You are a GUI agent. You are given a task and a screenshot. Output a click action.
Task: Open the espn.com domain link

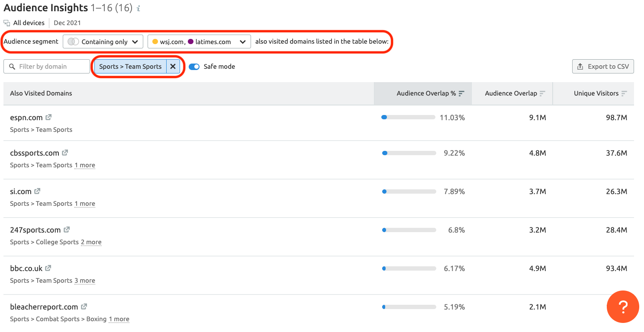26,117
